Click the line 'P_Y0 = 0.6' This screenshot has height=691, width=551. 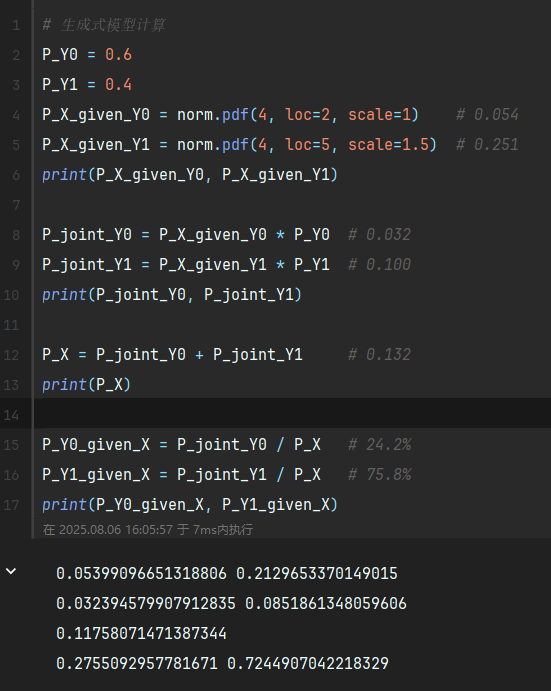point(87,55)
